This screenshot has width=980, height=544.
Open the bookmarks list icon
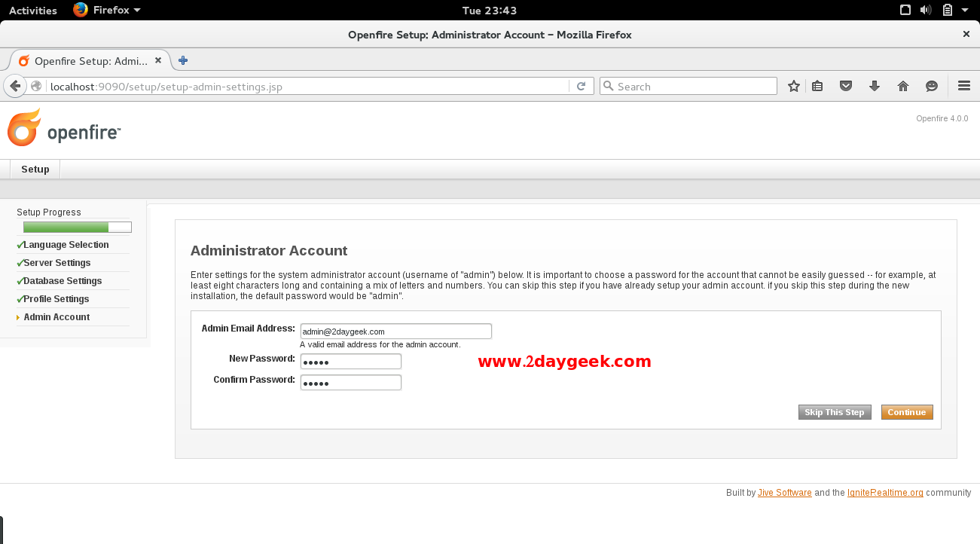(x=817, y=86)
